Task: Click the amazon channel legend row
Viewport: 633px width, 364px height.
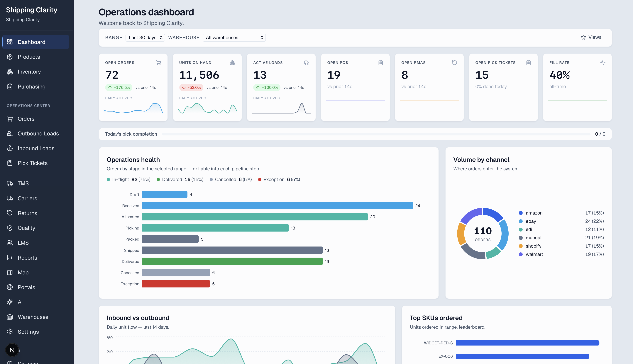Action: pyautogui.click(x=561, y=213)
